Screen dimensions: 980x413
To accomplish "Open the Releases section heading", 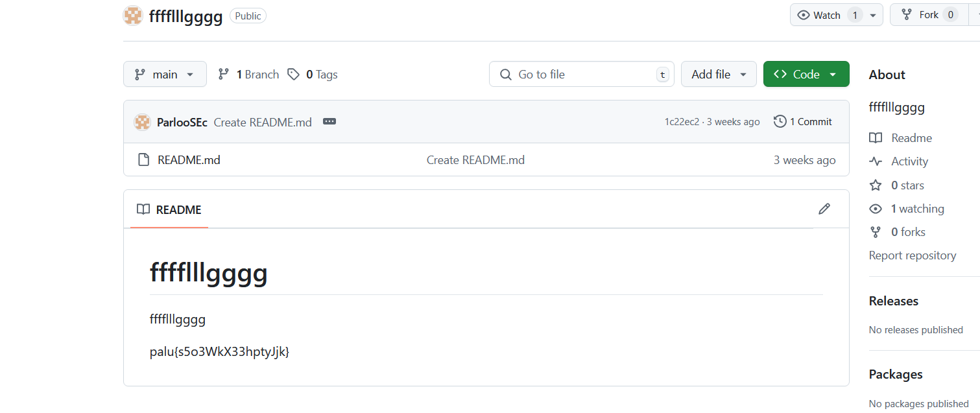I will point(894,301).
